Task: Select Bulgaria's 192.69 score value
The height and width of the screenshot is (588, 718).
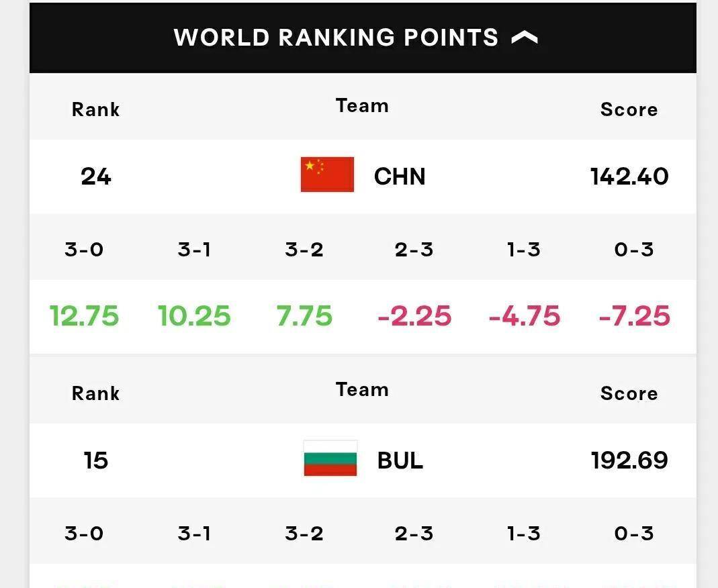Action: pos(629,460)
